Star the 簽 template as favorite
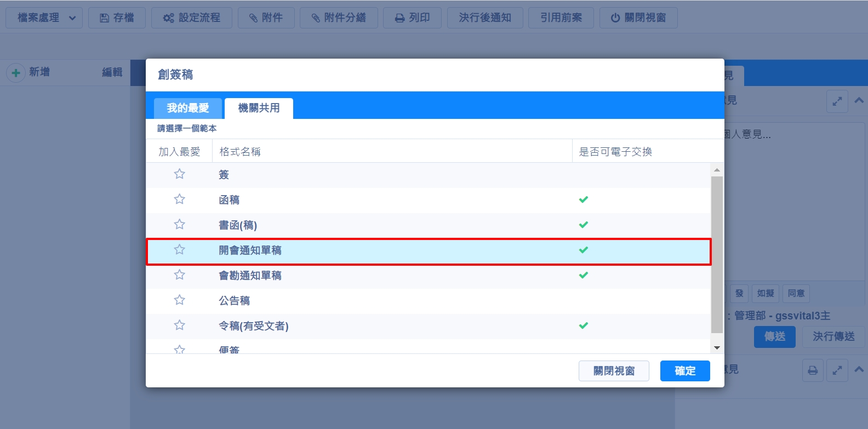 pos(179,174)
